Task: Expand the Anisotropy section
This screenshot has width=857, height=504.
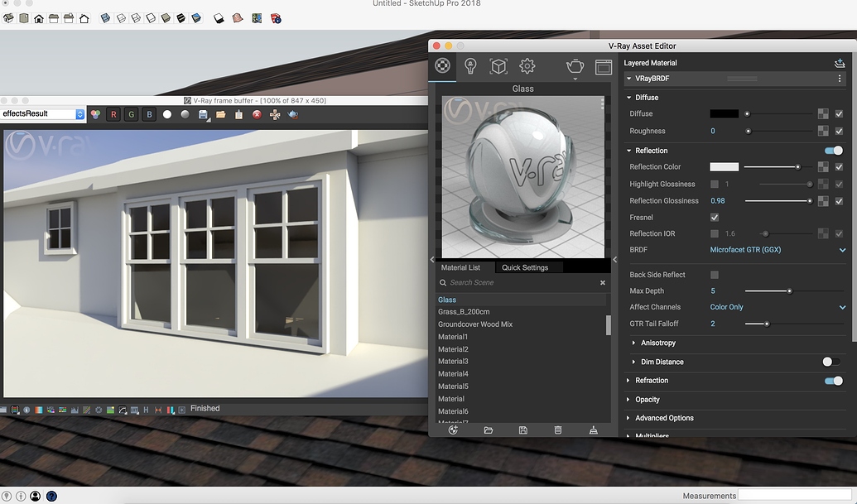Action: tap(658, 343)
